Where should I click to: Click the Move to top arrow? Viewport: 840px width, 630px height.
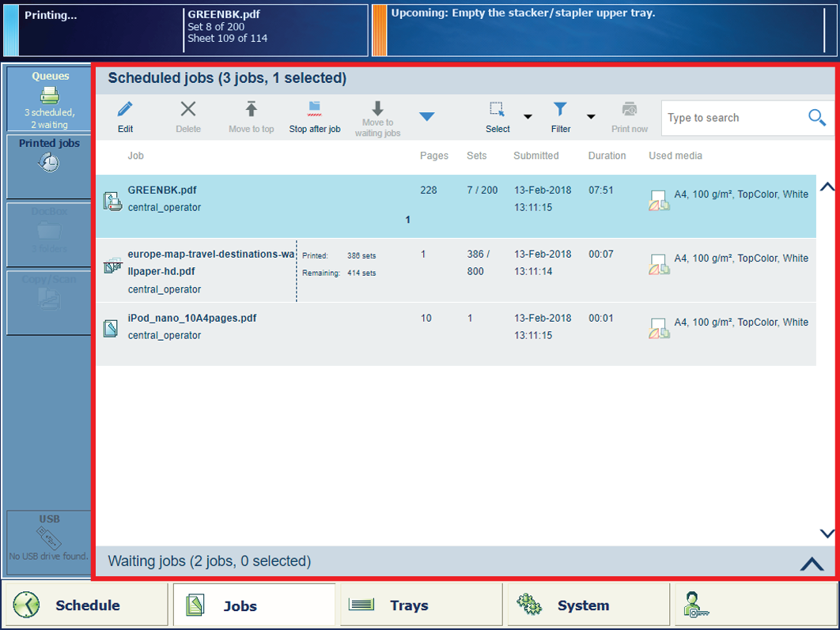pos(252,110)
